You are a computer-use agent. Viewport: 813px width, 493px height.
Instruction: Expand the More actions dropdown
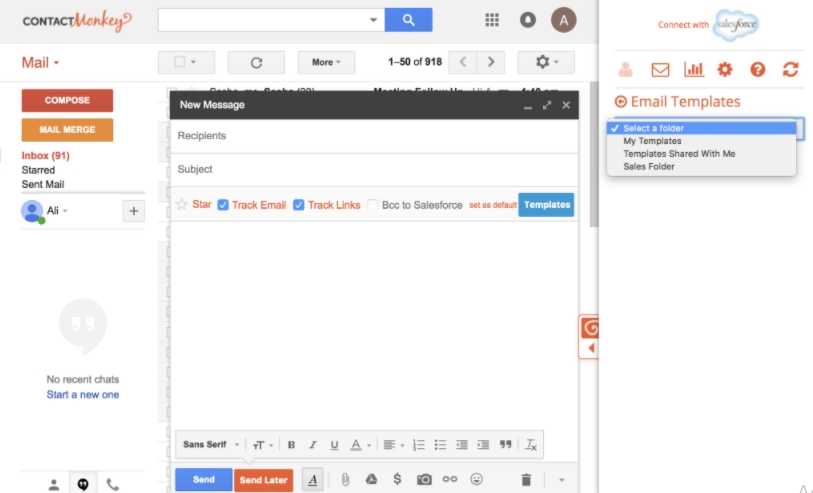[326, 62]
